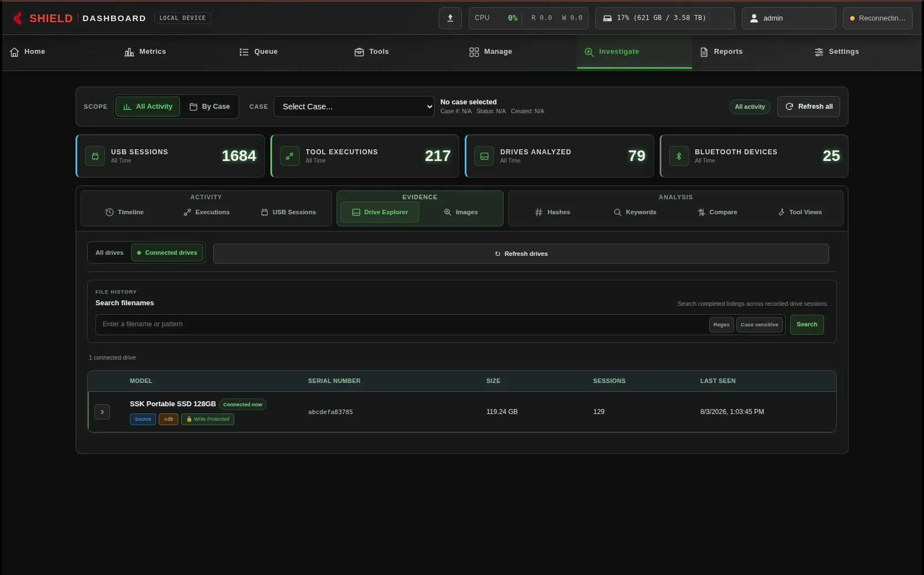Click the Manage grid icon
This screenshot has width=924, height=575.
474,52
